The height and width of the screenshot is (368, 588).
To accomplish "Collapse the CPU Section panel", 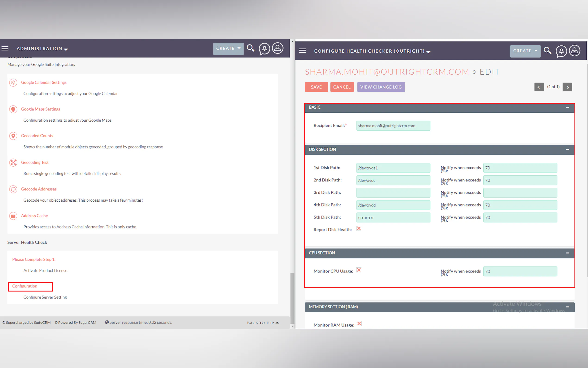I will pyautogui.click(x=567, y=253).
